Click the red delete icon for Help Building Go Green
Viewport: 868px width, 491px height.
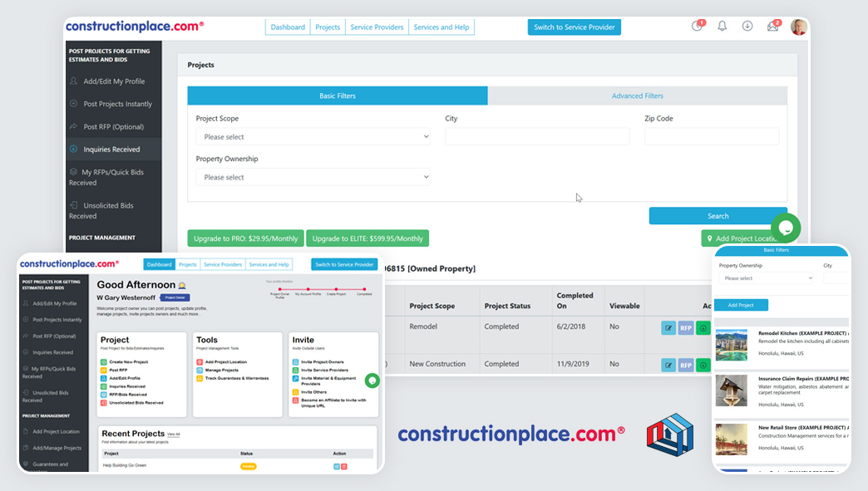[343, 467]
